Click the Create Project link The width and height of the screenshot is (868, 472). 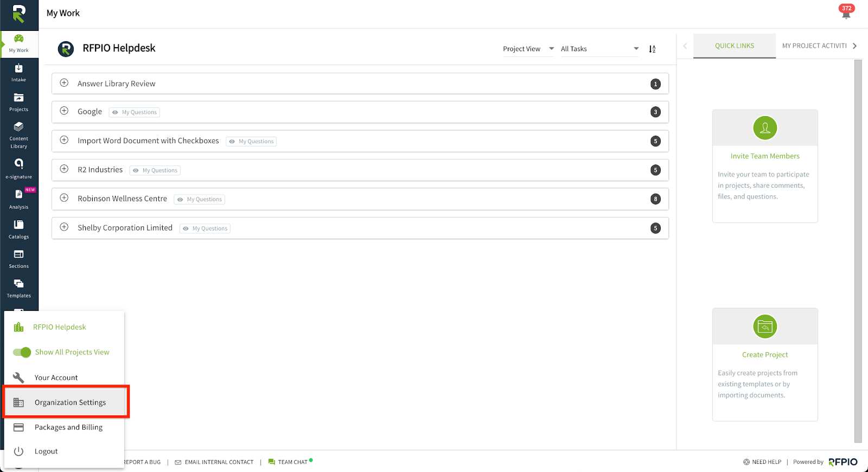[765, 355]
